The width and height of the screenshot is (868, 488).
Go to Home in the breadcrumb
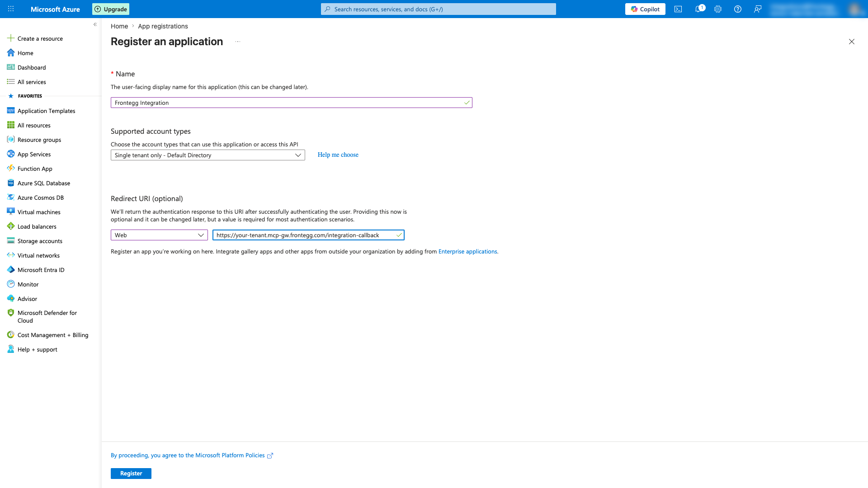tap(119, 26)
